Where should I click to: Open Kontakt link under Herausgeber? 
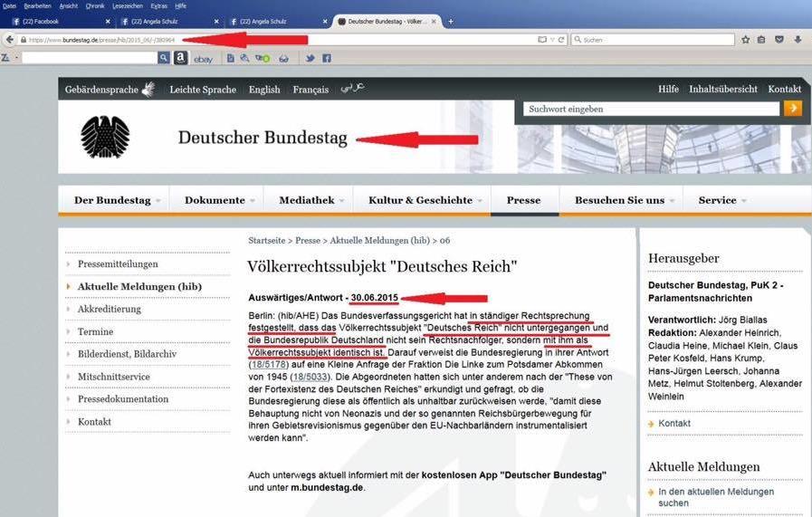click(673, 423)
